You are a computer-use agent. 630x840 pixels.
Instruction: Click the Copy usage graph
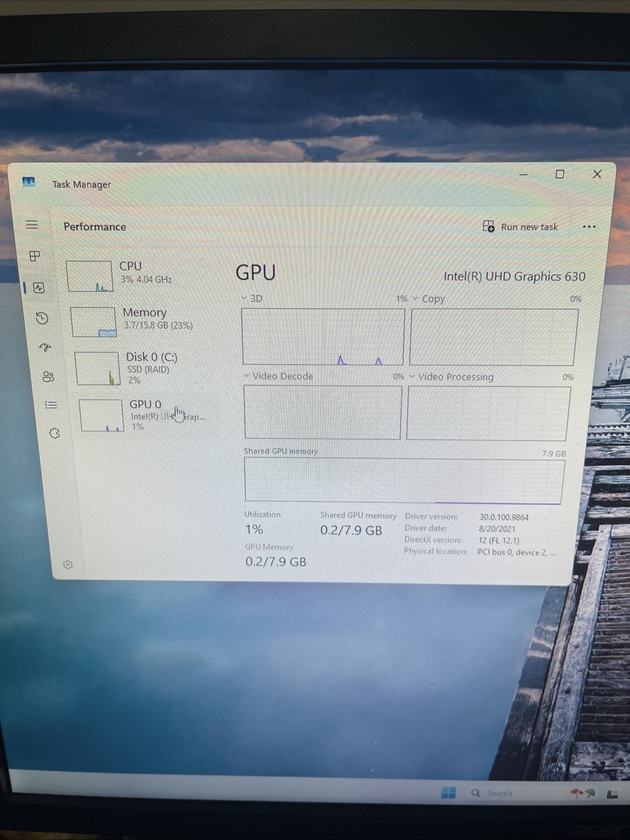point(493,337)
